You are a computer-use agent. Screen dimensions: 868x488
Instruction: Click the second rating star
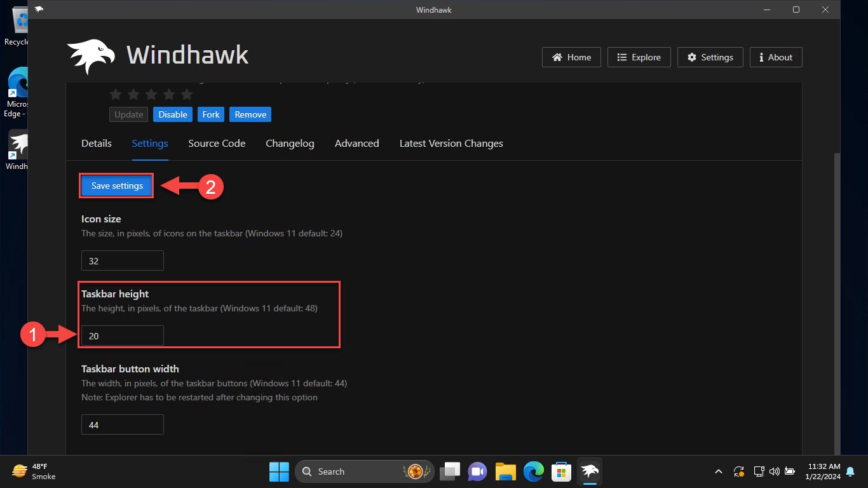point(133,95)
